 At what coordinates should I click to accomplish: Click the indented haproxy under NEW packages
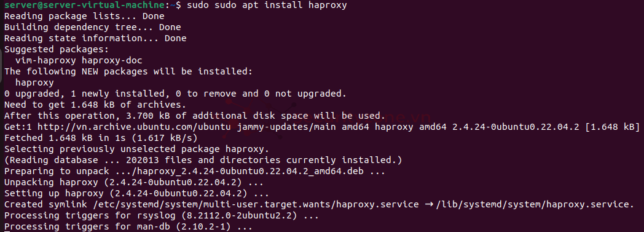[34, 82]
